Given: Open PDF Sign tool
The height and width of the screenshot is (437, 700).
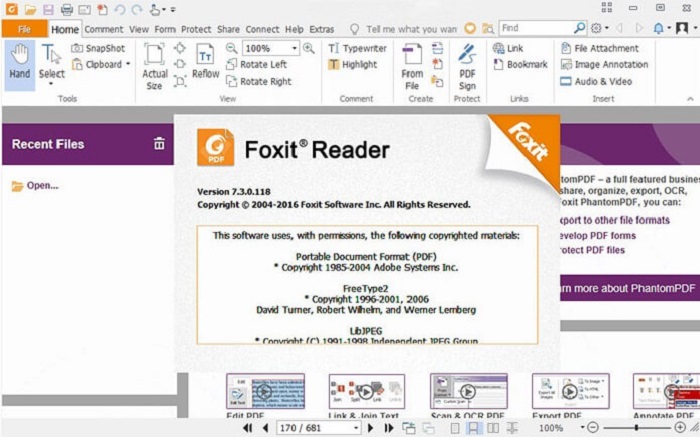Looking at the screenshot, I should click(x=467, y=67).
